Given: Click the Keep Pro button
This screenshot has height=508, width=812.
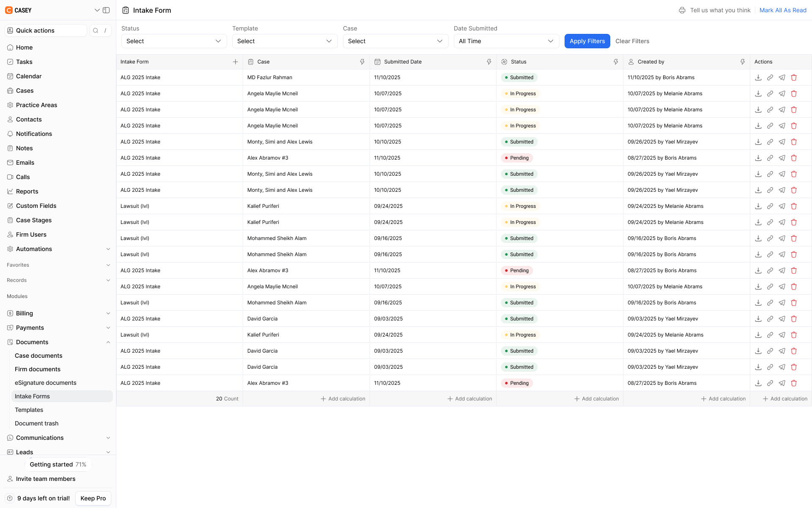Looking at the screenshot, I should pos(93,498).
